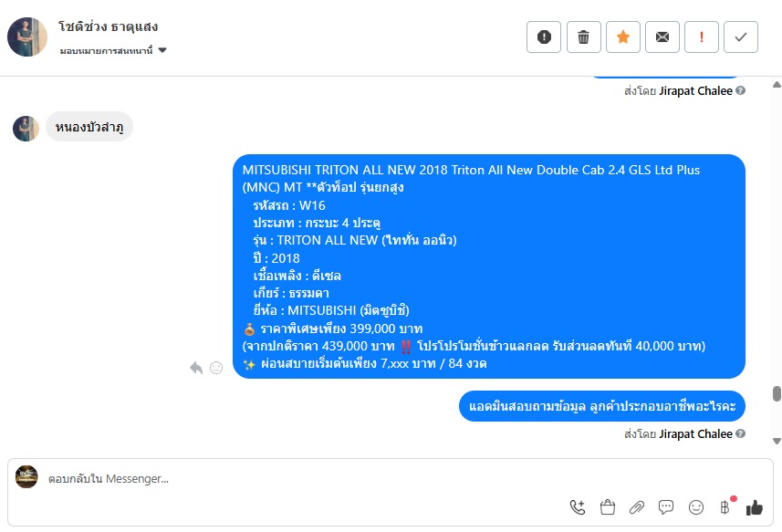Viewport: 782px width, 532px height.
Task: Flag conversation priority with red exclamation icon
Action: 702,37
